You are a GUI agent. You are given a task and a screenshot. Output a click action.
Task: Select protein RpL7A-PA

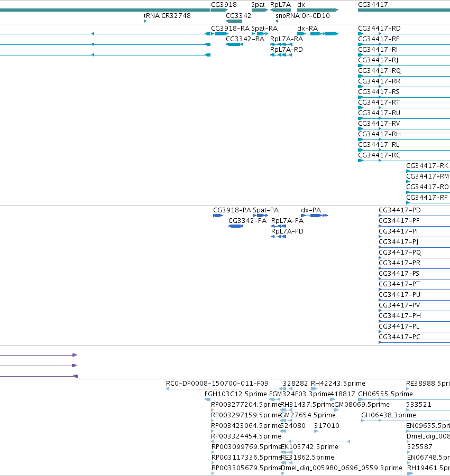click(287, 221)
